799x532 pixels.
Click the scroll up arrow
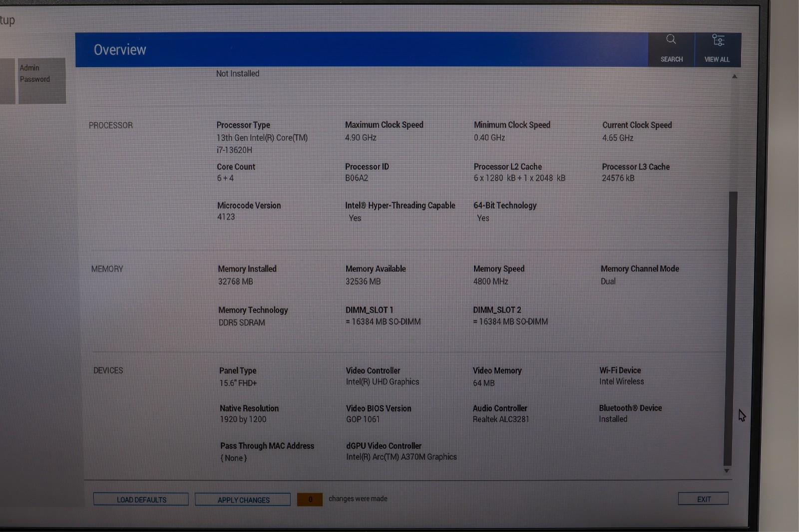735,77
